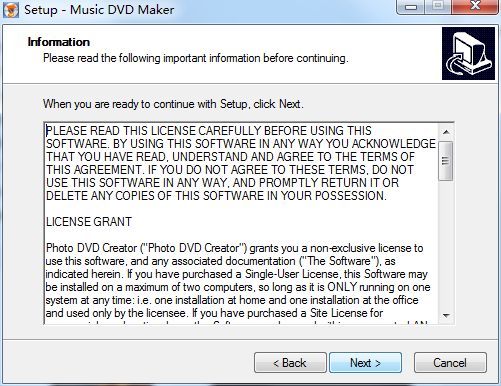Click the scrollbar track below the thumb

(x=446, y=243)
